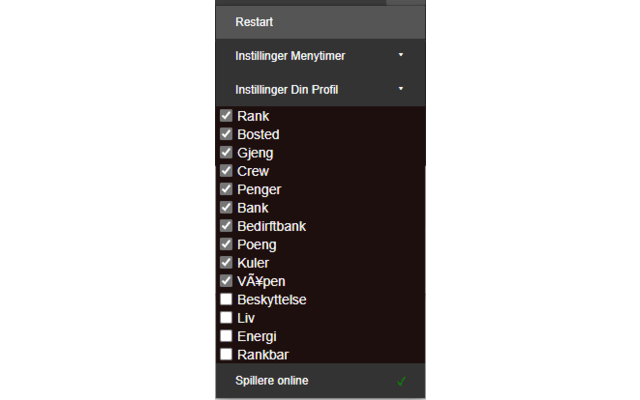Expand Instillinger Din Profil section
640x400 pixels.
[x=286, y=89]
